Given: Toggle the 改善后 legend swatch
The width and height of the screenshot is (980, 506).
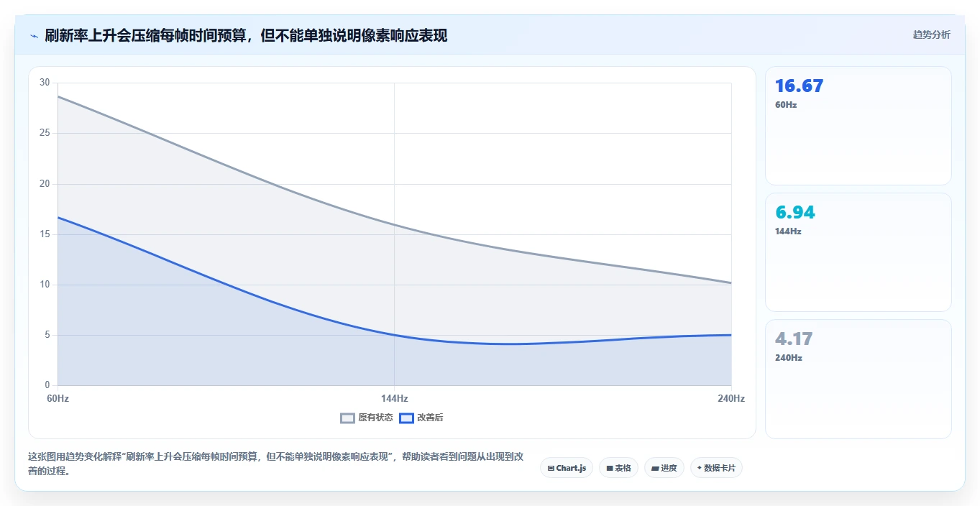Looking at the screenshot, I should pyautogui.click(x=407, y=418).
